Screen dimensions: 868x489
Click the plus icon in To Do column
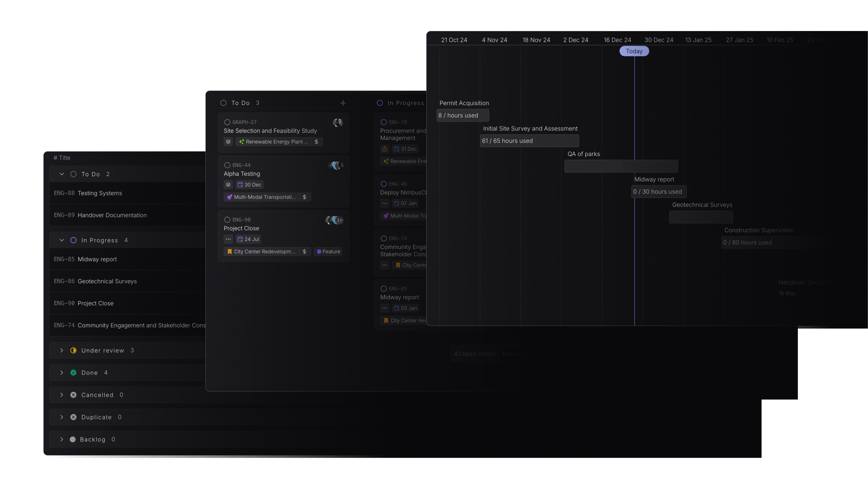point(343,103)
